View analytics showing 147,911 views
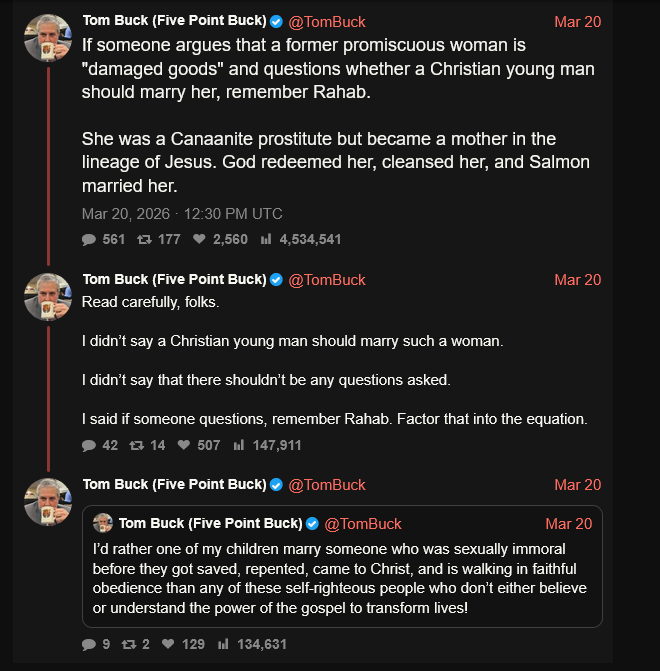 point(239,445)
